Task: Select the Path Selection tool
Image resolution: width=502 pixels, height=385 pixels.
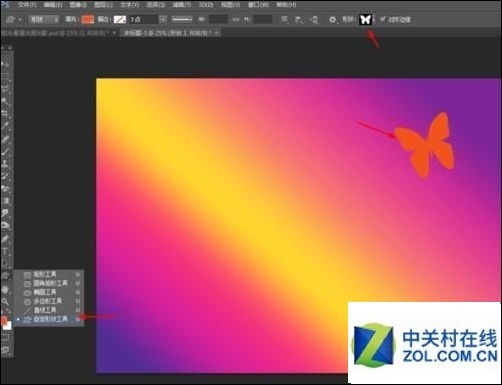Action: coord(5,263)
